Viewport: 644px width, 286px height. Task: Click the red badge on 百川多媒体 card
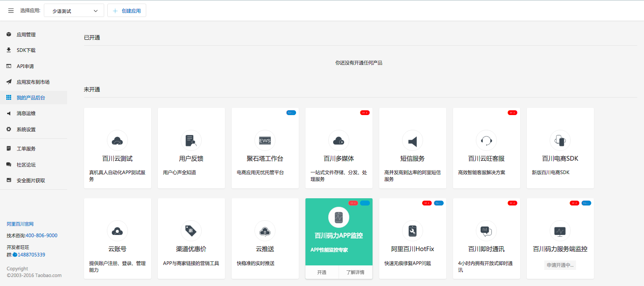point(365,113)
